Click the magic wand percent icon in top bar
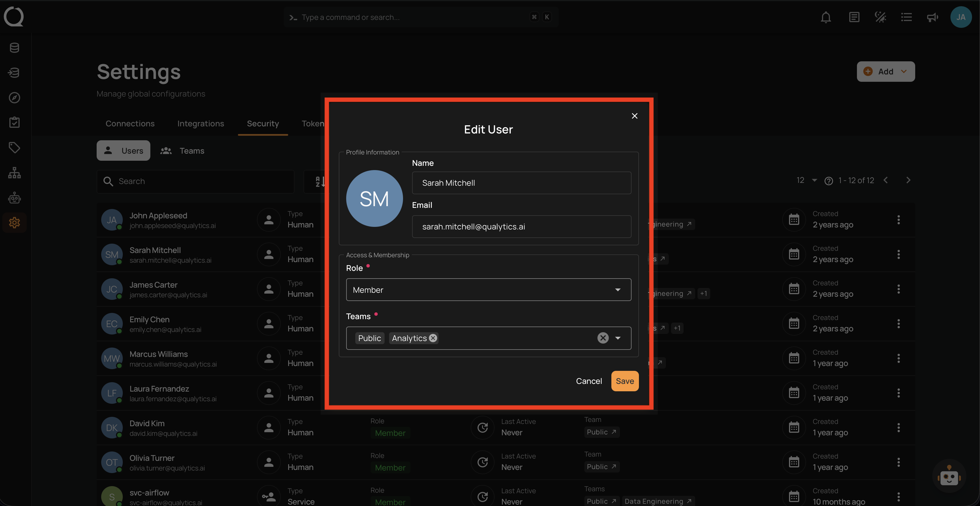The height and width of the screenshot is (506, 980). [x=880, y=17]
